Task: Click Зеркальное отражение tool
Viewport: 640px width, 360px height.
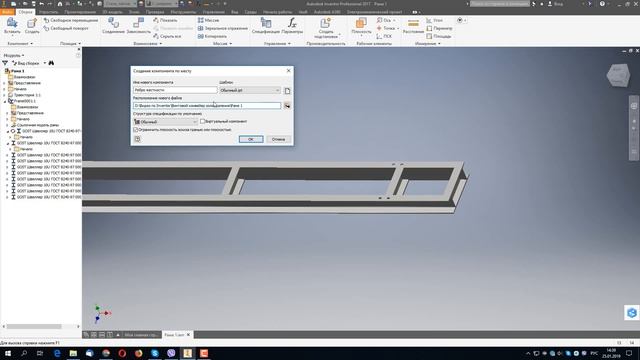Action: [222, 28]
